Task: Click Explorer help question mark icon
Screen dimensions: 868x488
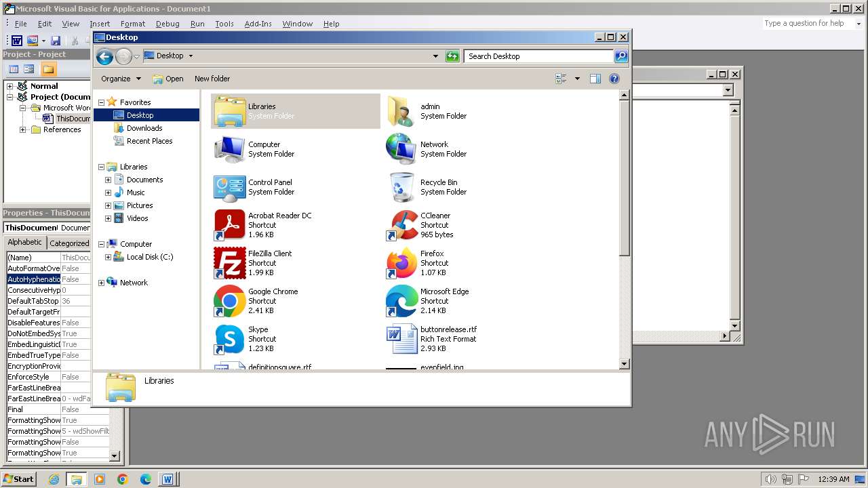Action: tap(614, 79)
